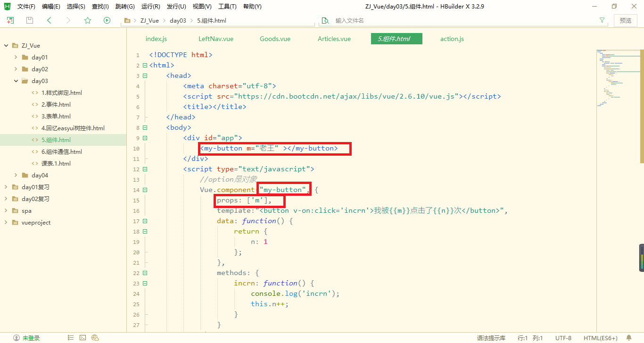
Task: Fold the body block at line 8
Action: tap(145, 128)
